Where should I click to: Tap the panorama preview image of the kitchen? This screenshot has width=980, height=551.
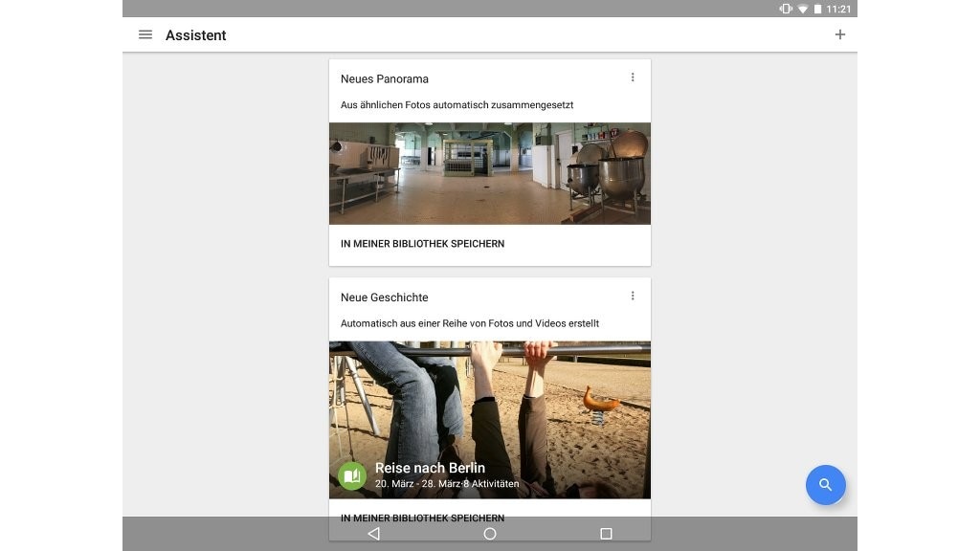[489, 172]
